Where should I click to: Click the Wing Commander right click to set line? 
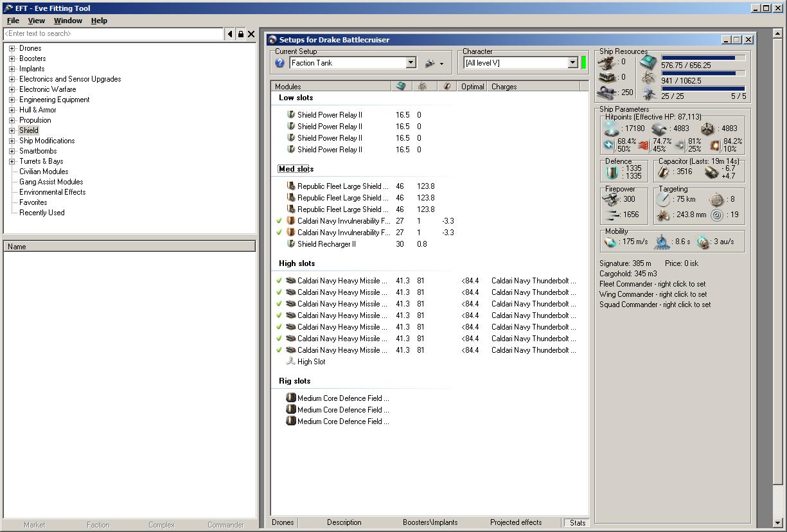pos(653,294)
